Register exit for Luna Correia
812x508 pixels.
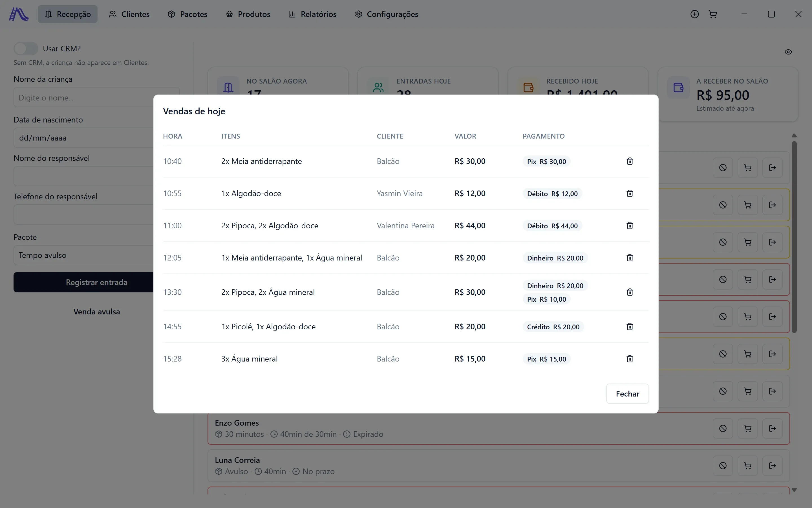pos(773,466)
